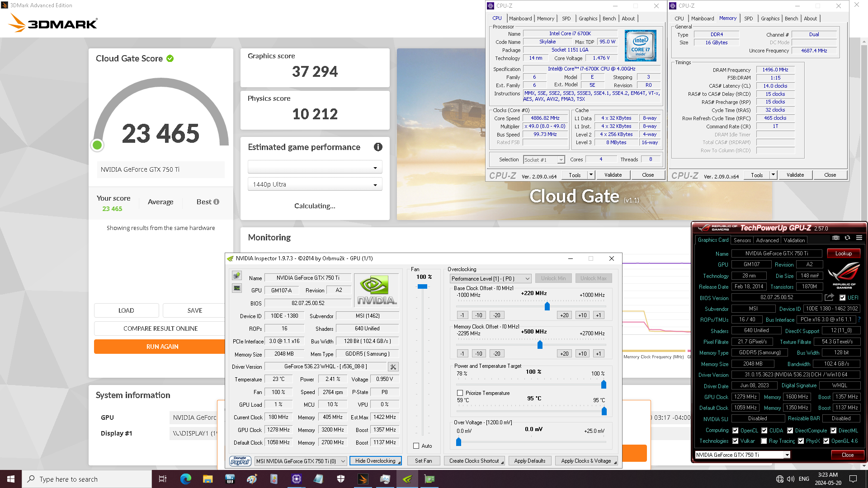Click the Best score info icon
Viewport: 868px width, 488px height.
[x=217, y=202]
